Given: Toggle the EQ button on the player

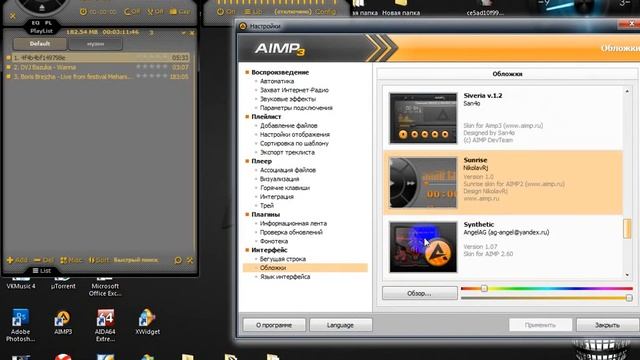Looking at the screenshot, I should pyautogui.click(x=36, y=23).
